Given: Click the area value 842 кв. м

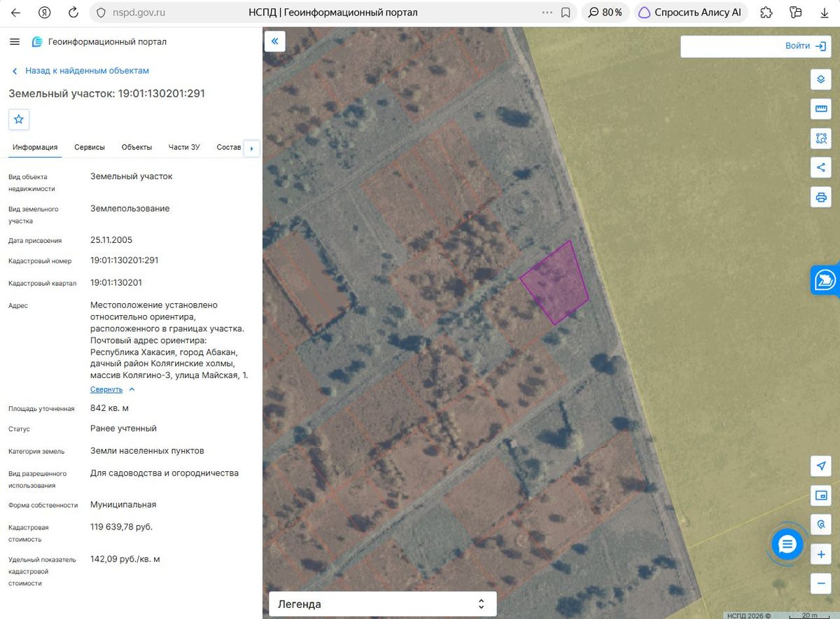Looking at the screenshot, I should tap(110, 408).
